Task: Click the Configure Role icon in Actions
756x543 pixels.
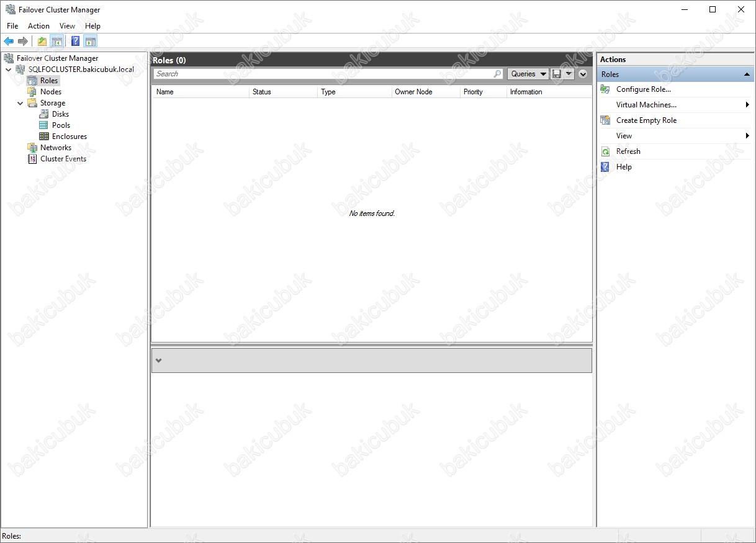Action: [605, 89]
